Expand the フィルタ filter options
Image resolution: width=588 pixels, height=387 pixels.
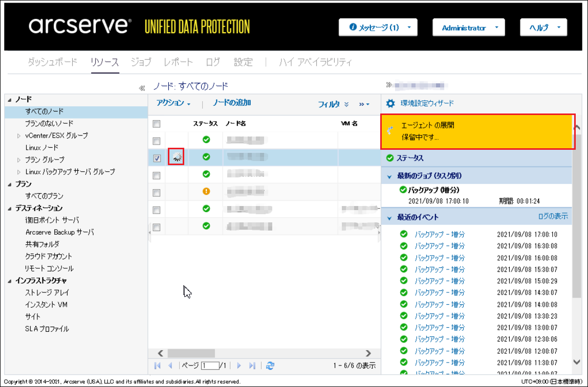(333, 104)
